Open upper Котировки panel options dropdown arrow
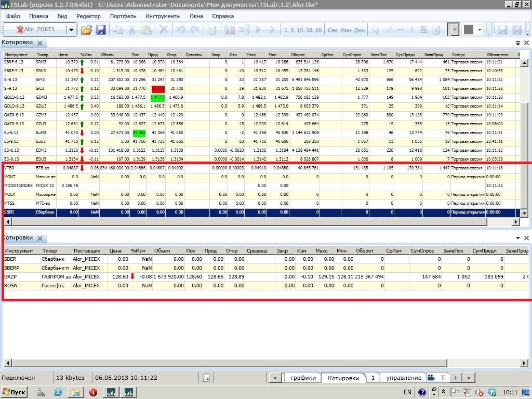Screen dimensions: 532x399 point(518,43)
